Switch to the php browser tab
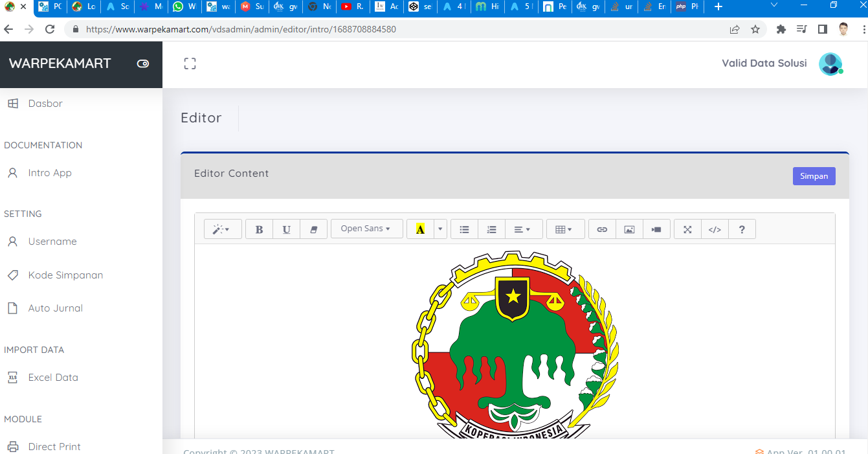This screenshot has height=454, width=868. click(687, 6)
